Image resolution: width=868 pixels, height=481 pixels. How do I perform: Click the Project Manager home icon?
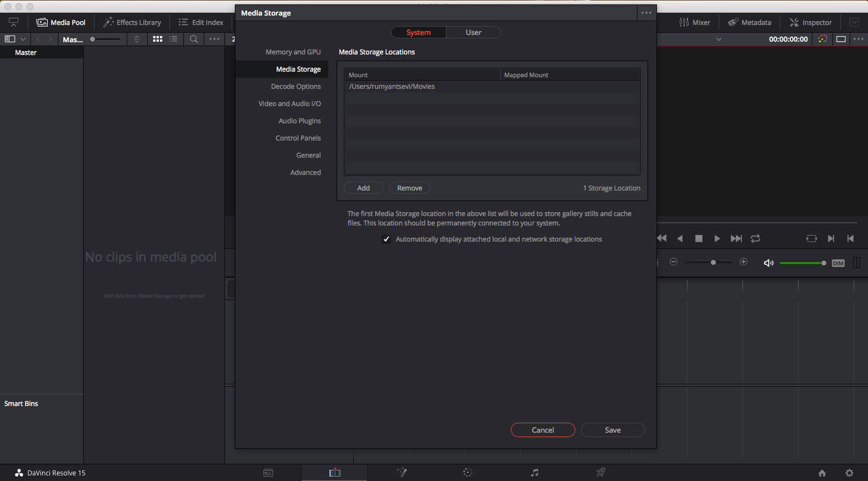822,473
